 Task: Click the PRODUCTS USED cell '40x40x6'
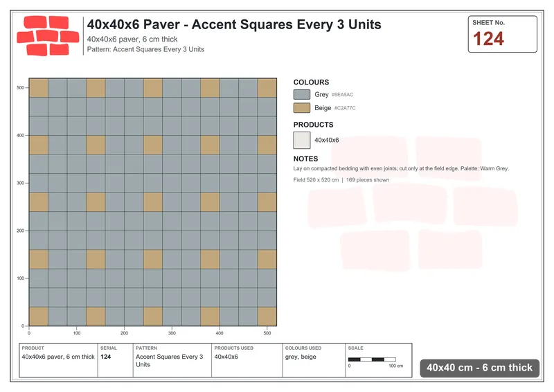pyautogui.click(x=226, y=357)
